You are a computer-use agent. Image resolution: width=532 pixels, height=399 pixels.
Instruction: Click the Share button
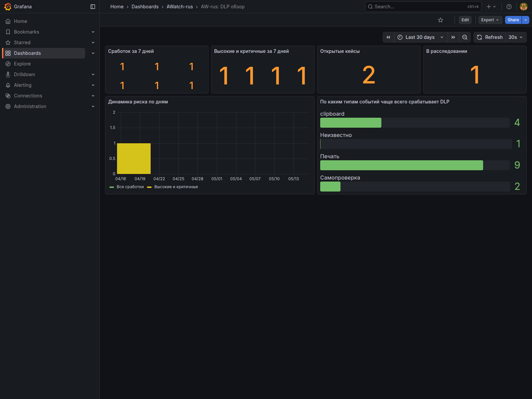[x=513, y=20]
